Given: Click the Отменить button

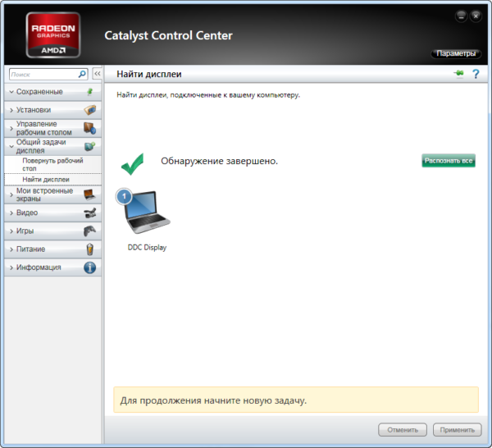Looking at the screenshot, I should 403,430.
